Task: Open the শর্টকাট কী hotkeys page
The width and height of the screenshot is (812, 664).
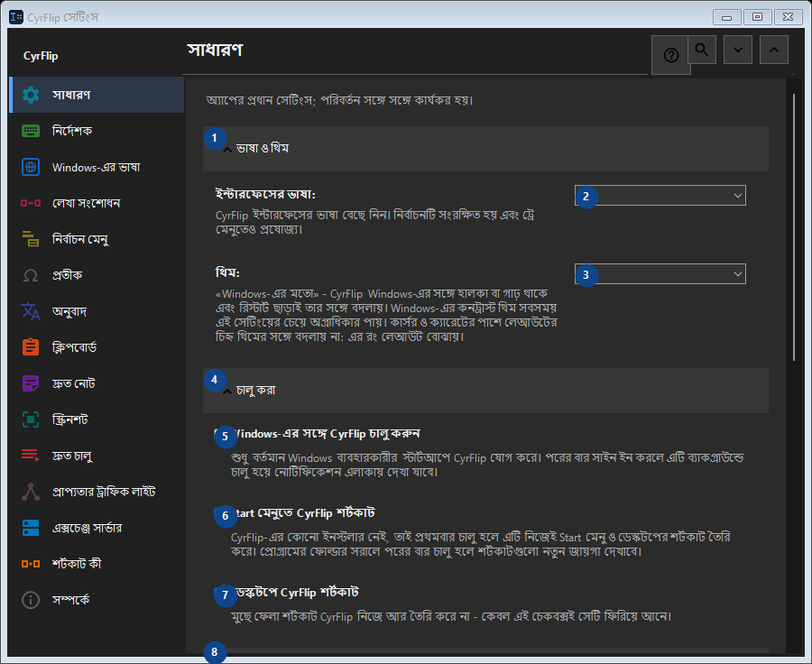Action: [97, 564]
